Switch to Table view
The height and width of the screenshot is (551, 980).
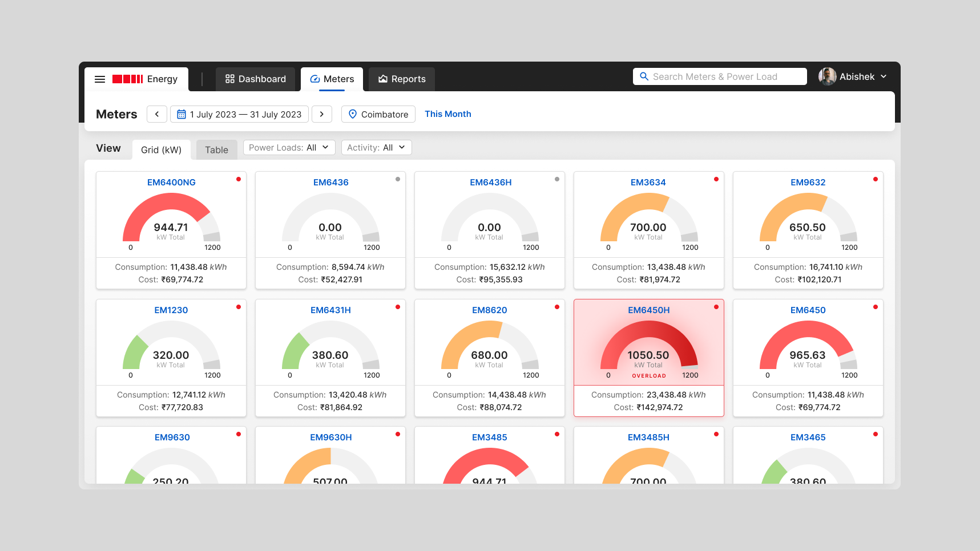[216, 149]
